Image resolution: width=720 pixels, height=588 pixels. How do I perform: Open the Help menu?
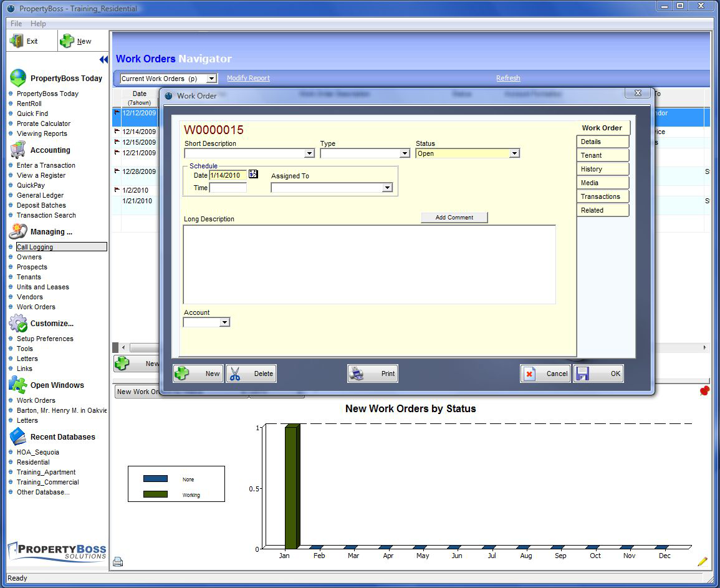(x=38, y=24)
